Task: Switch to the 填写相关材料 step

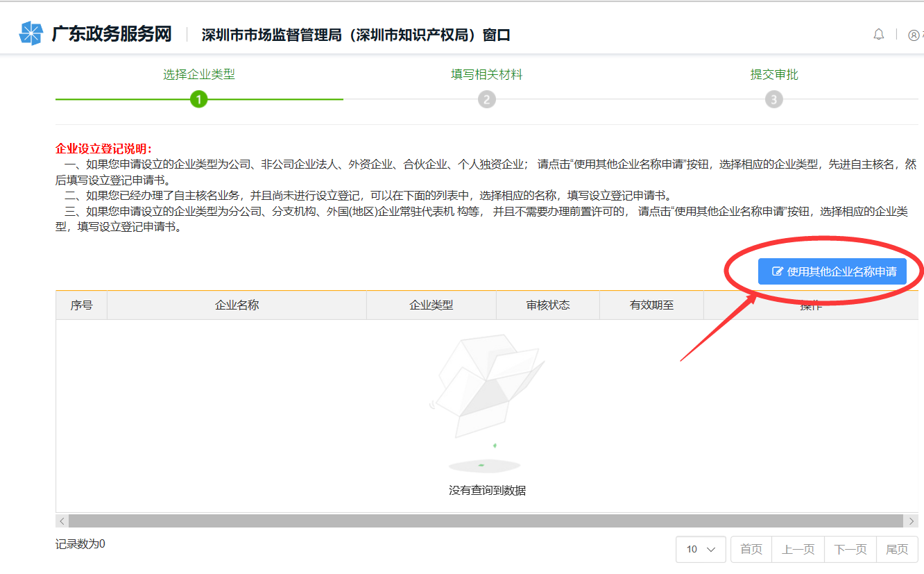Action: 486,74
